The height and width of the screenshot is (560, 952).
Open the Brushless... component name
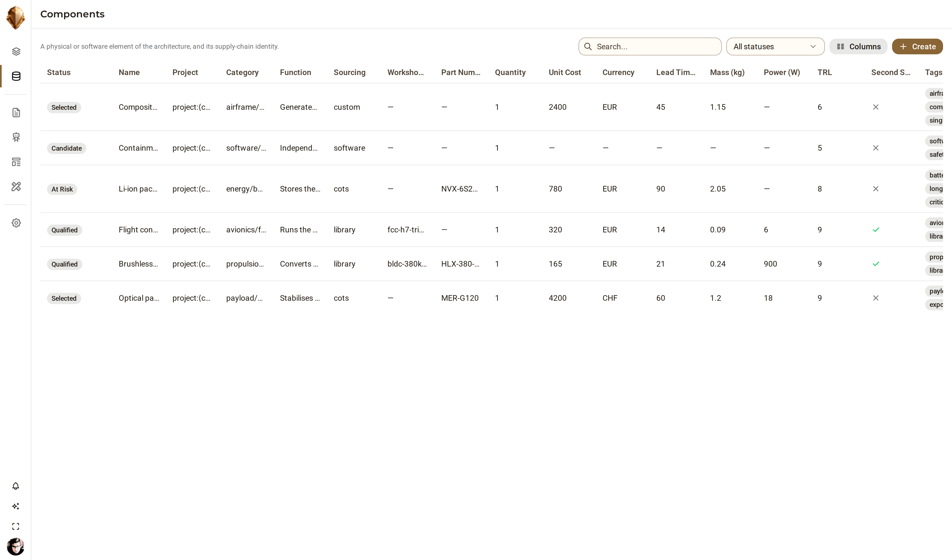coord(138,264)
